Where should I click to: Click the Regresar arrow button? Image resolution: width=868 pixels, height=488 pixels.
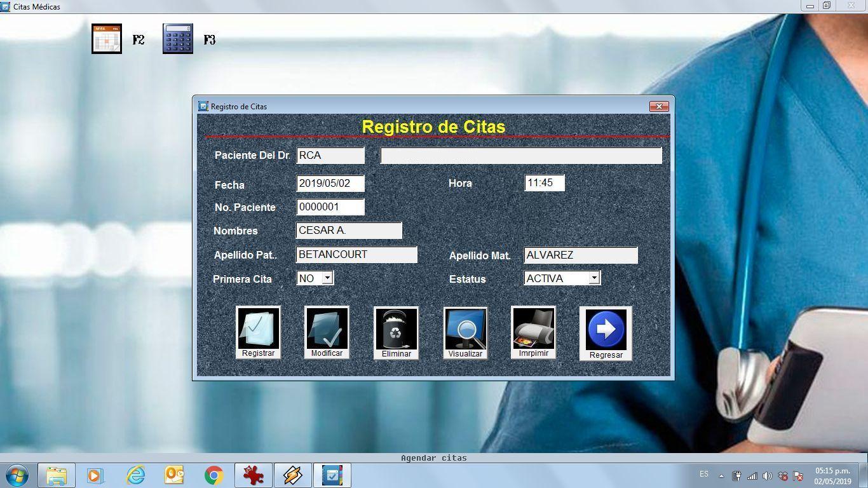[606, 334]
